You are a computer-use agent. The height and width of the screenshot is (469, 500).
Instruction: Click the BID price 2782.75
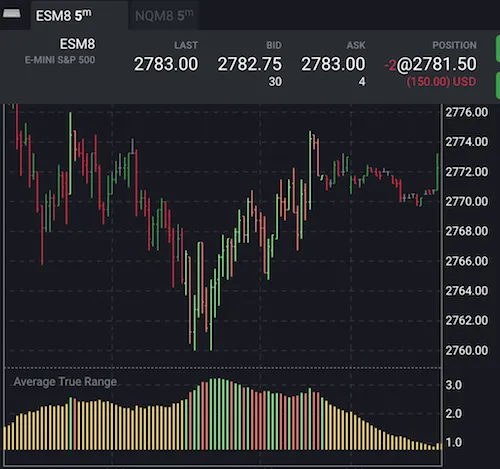[x=250, y=64]
